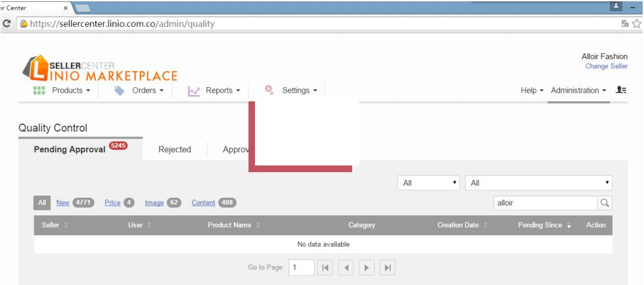Open the Help dropdown menu
This screenshot has height=285, width=644.
(532, 91)
